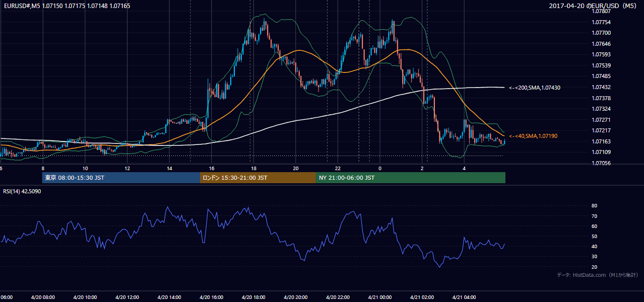644x302 pixels.
Task: Click price axis value 1.07432
Action: [x=602, y=87]
